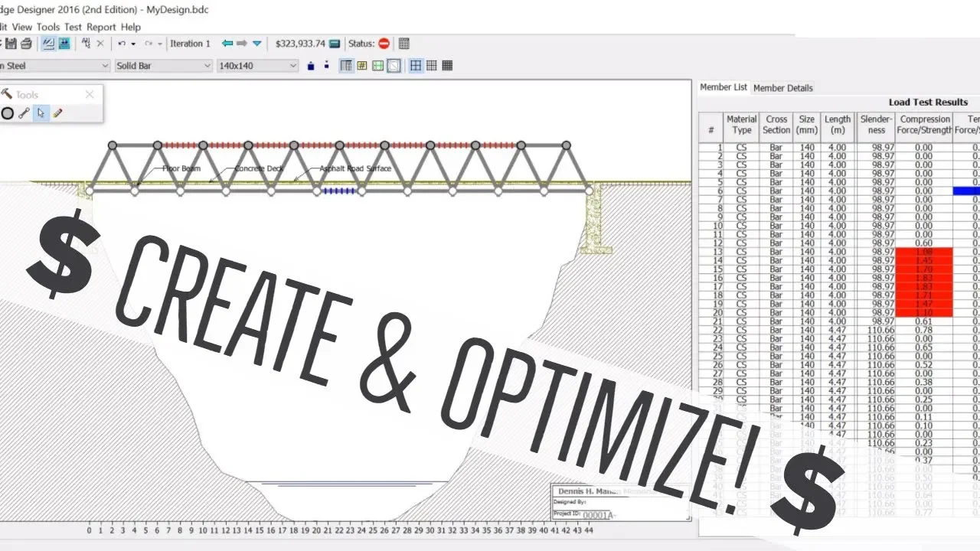Open the View menu

22,27
